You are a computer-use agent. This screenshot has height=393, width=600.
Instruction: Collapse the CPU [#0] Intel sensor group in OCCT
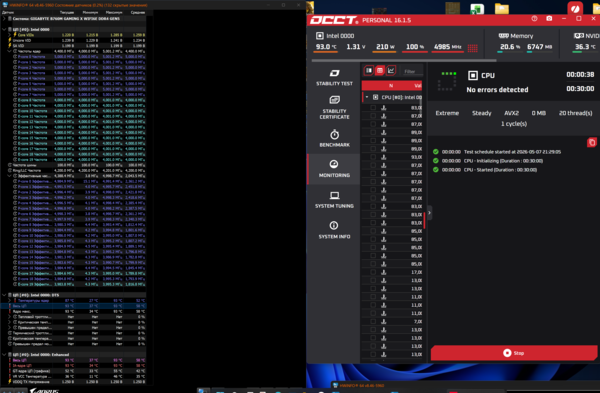coord(367,97)
